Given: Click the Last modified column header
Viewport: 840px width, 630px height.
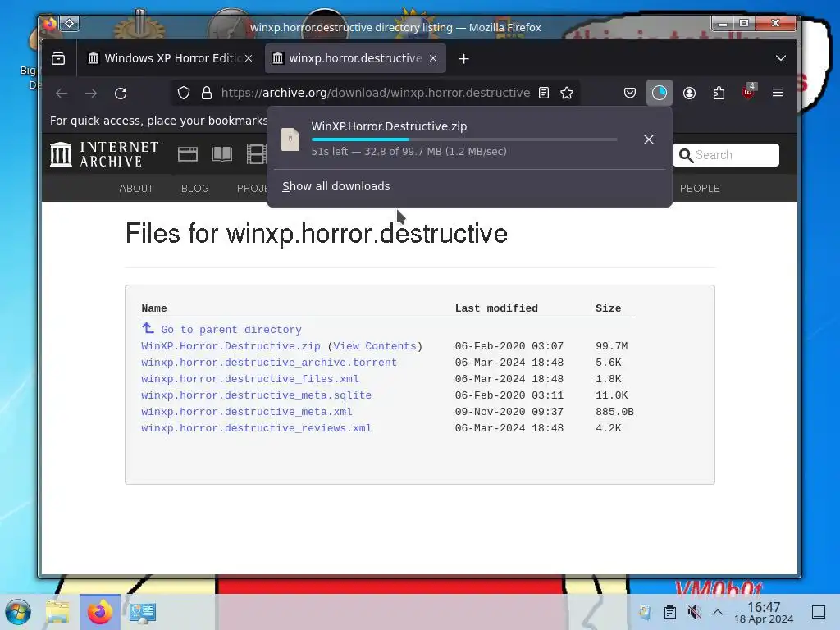Looking at the screenshot, I should click(x=496, y=308).
